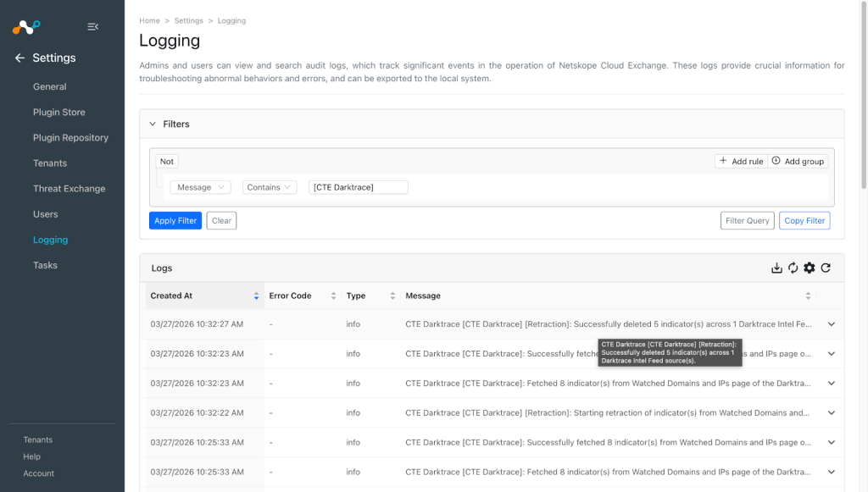The image size is (868, 492).
Task: Click the page vertical scrollbar
Action: point(864,94)
